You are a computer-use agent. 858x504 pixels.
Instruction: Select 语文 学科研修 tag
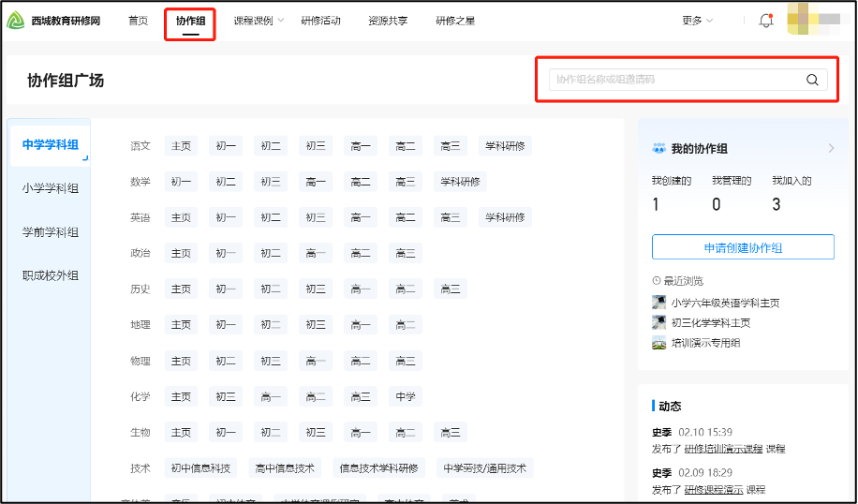click(x=505, y=146)
